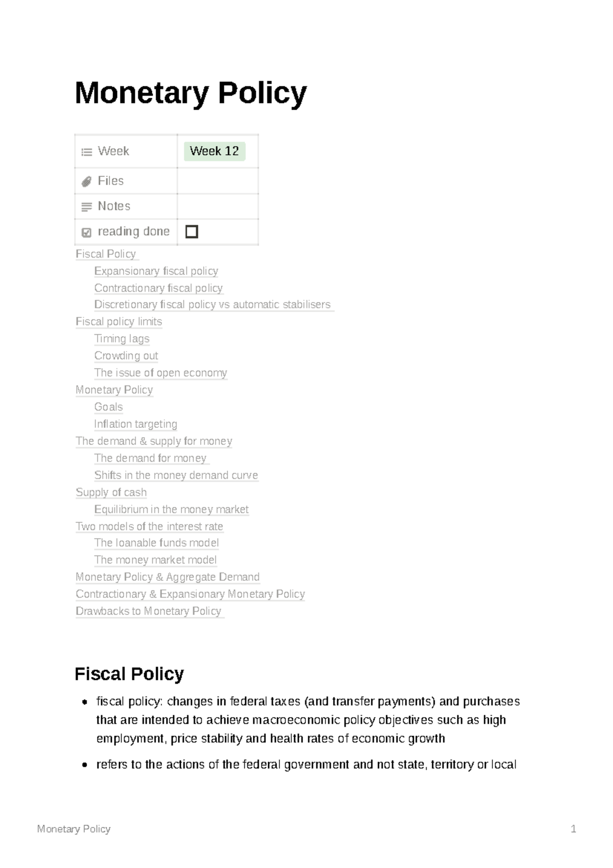Select the Week 12 tag
This screenshot has width=613, height=868.
tap(214, 151)
